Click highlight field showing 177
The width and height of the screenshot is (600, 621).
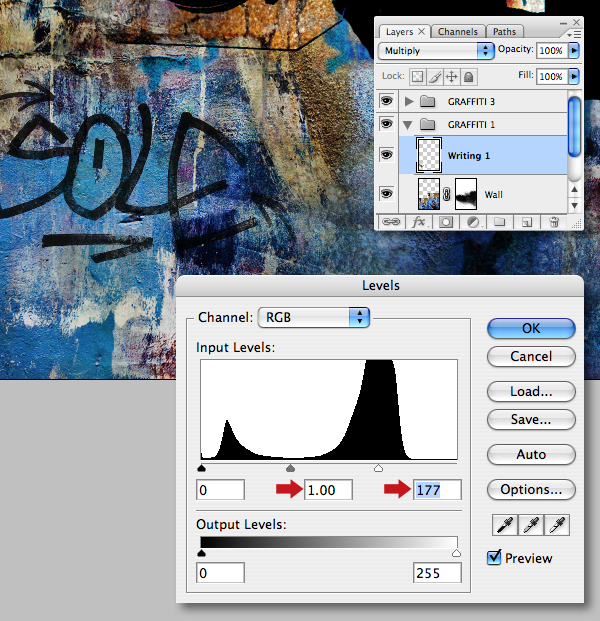(437, 490)
